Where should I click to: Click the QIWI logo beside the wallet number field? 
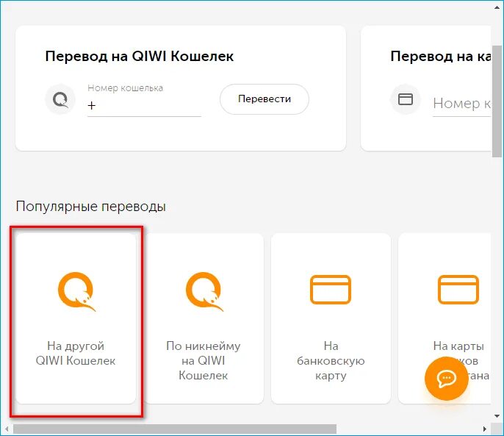(60, 99)
